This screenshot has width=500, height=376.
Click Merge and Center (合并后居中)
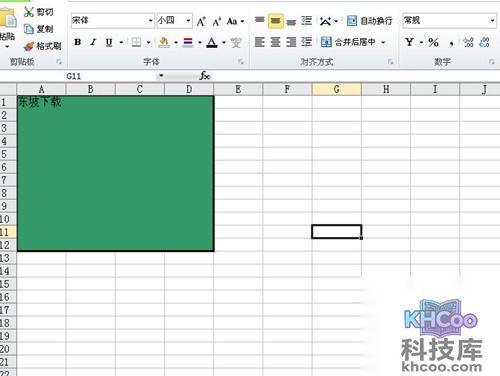pyautogui.click(x=348, y=42)
